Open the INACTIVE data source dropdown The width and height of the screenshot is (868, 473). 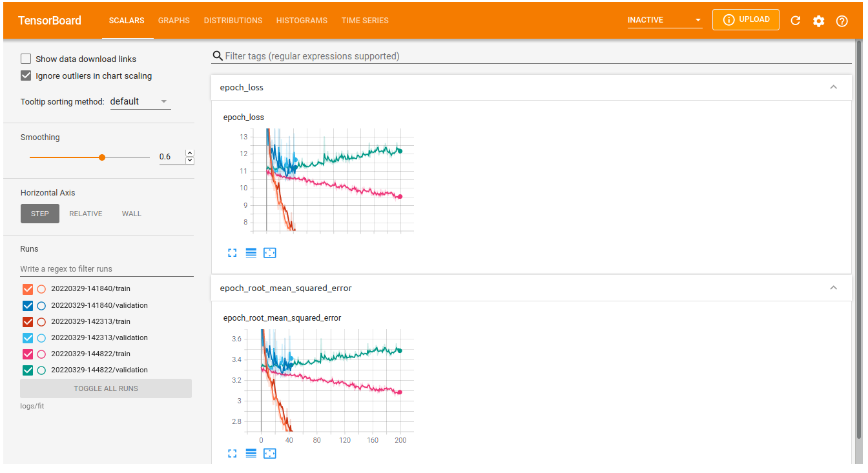point(665,19)
